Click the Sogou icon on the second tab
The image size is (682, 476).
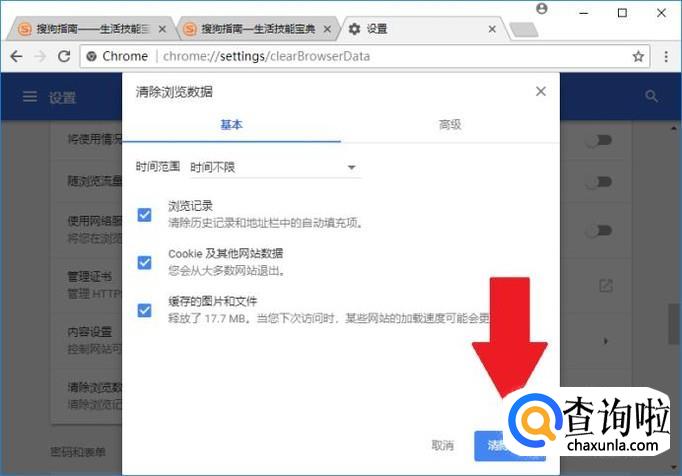coord(190,29)
